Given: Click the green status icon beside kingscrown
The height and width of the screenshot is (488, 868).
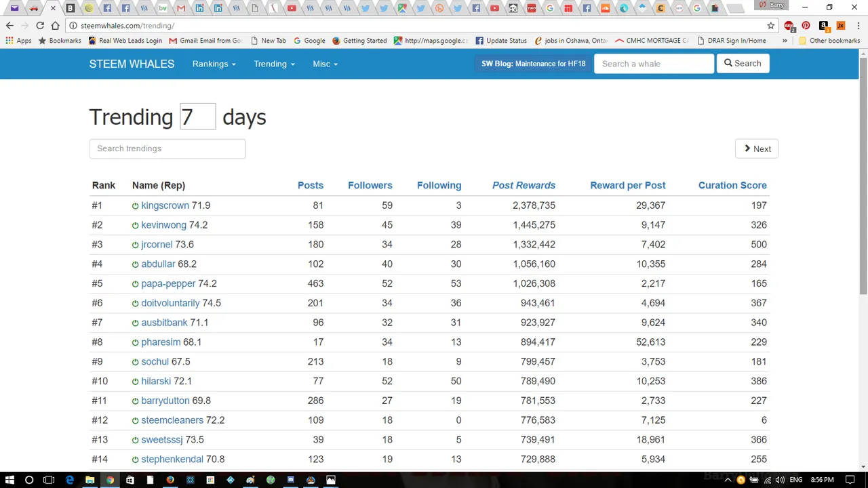Looking at the screenshot, I should [136, 206].
